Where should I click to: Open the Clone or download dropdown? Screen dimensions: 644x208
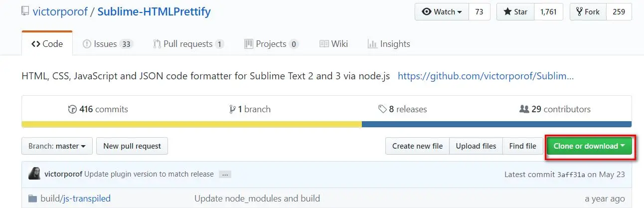coord(589,146)
